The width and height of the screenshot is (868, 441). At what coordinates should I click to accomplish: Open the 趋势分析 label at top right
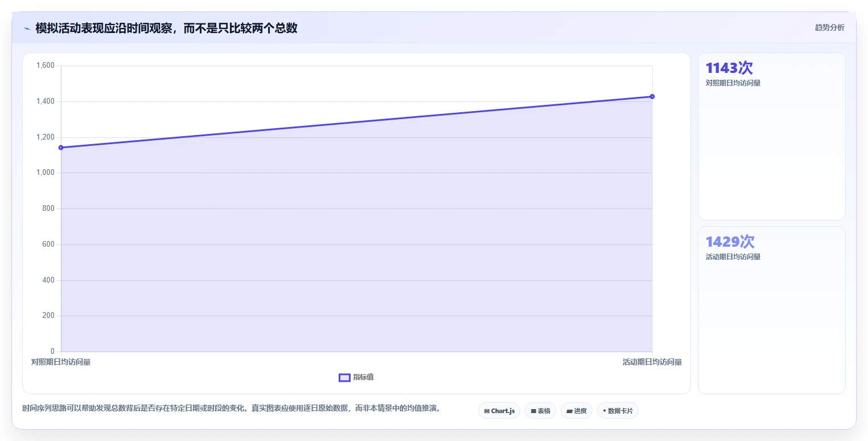click(x=829, y=27)
